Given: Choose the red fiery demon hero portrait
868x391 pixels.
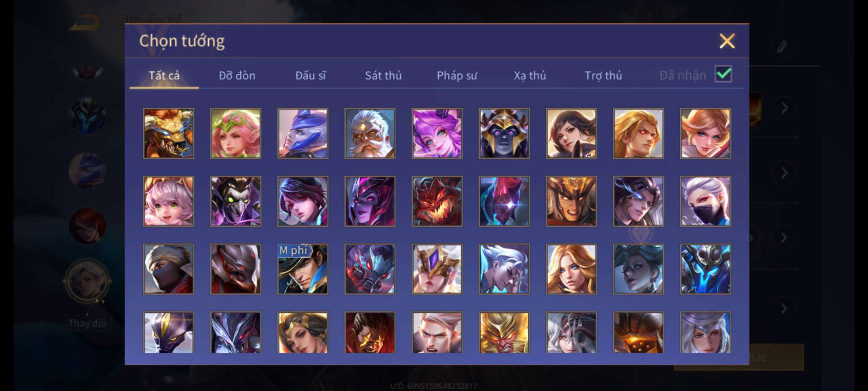Looking at the screenshot, I should pyautogui.click(x=437, y=201).
